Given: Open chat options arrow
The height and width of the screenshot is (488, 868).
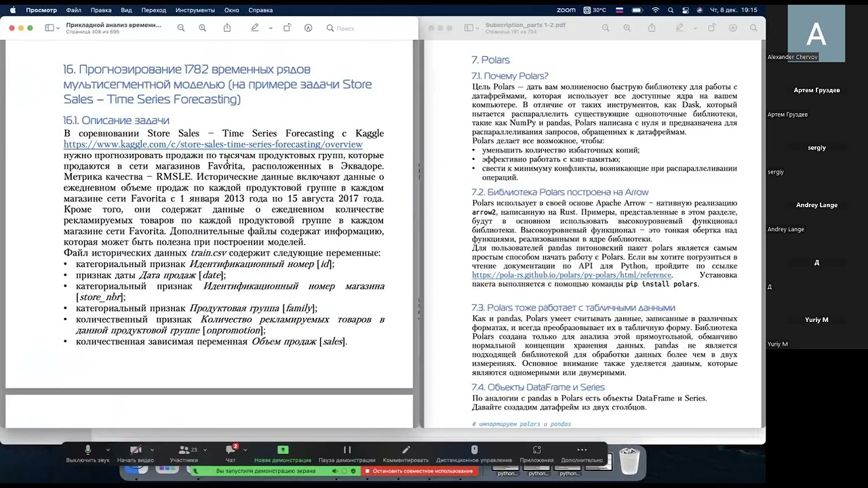Looking at the screenshot, I should 245,449.
